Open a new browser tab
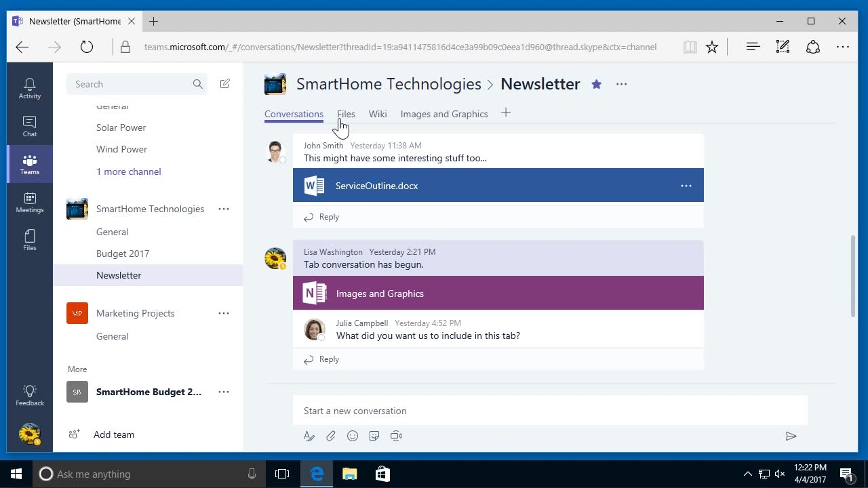 (x=154, y=21)
